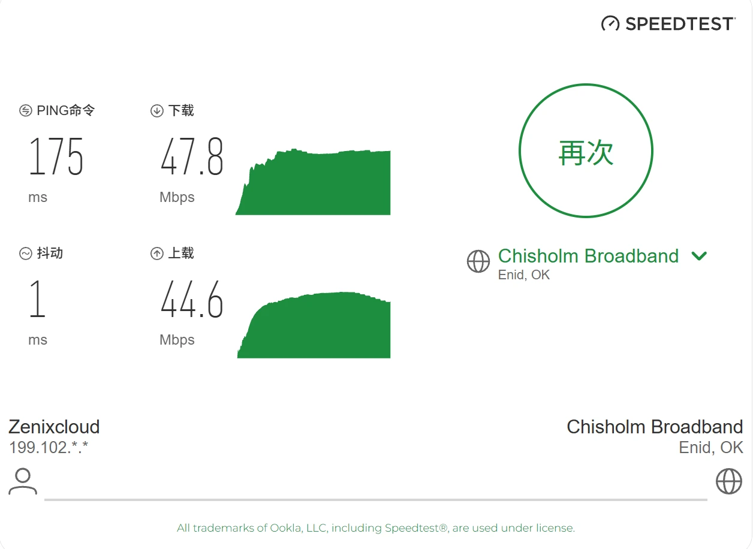Click the upload speed graph
756x549 pixels.
[x=314, y=325]
